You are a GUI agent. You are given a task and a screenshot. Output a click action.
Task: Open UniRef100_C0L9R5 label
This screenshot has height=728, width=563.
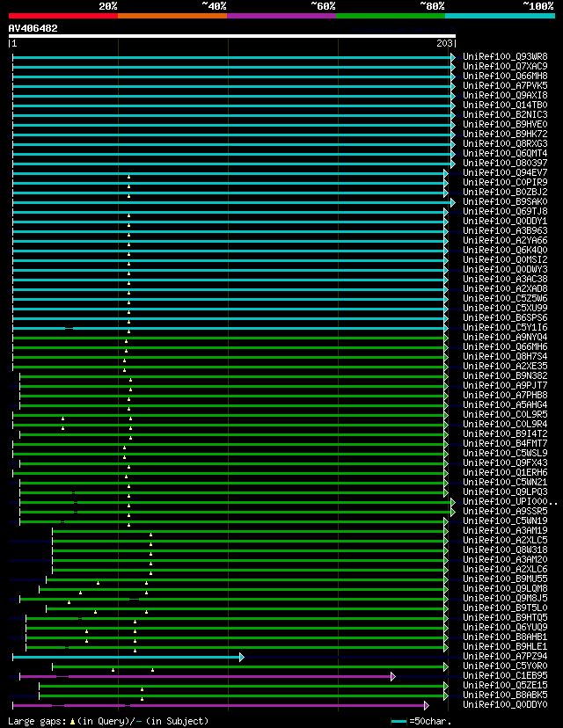[505, 415]
